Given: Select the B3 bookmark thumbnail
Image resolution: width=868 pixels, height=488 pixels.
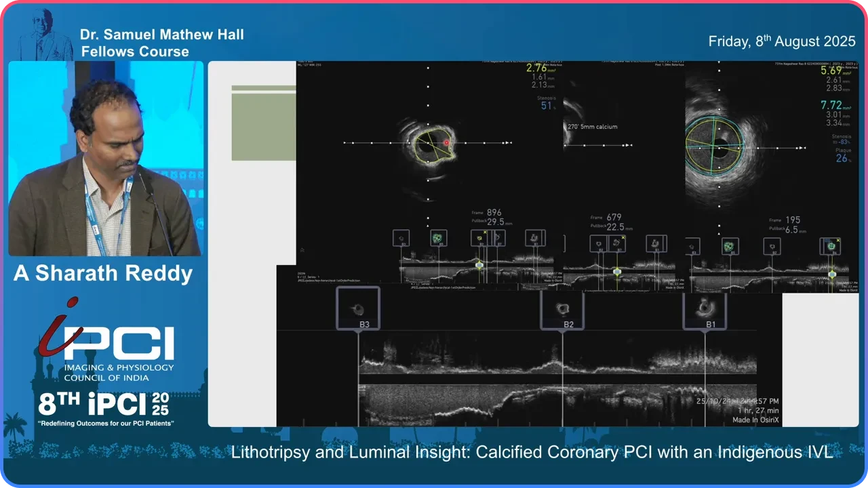Looking at the screenshot, I should [x=358, y=309].
